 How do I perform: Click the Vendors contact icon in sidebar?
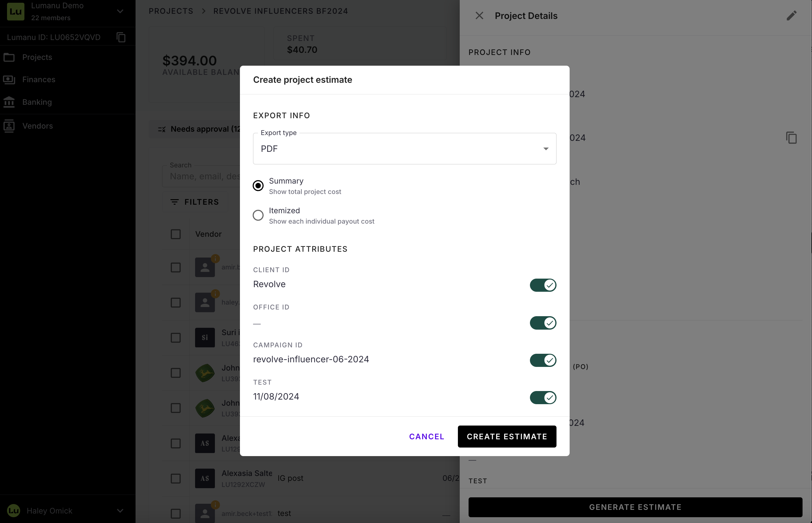pos(9,126)
